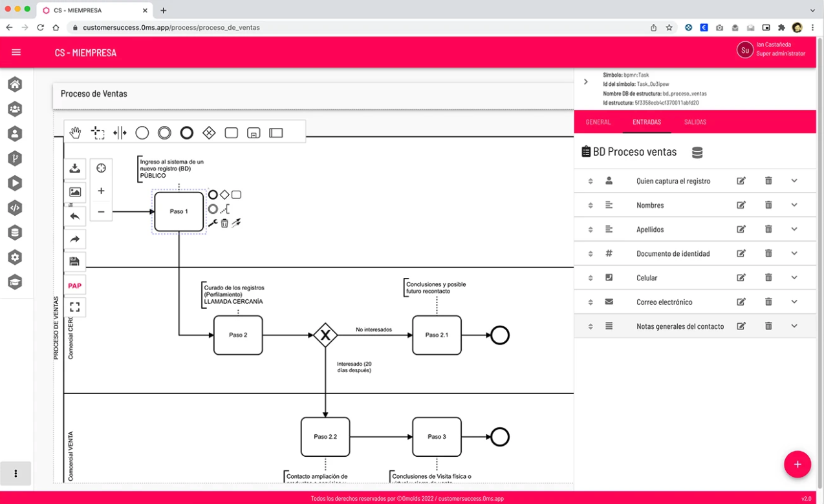Activate the hand tool in BPMN palette
Screen dimensions: 824x504
tap(75, 132)
